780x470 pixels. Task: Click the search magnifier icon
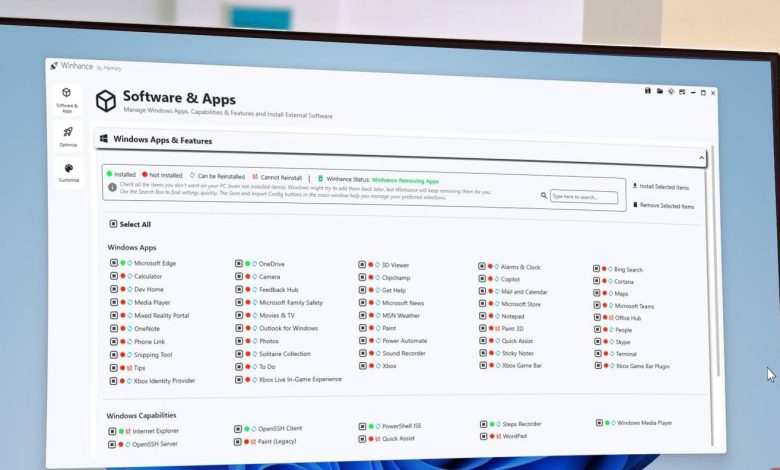pyautogui.click(x=544, y=196)
